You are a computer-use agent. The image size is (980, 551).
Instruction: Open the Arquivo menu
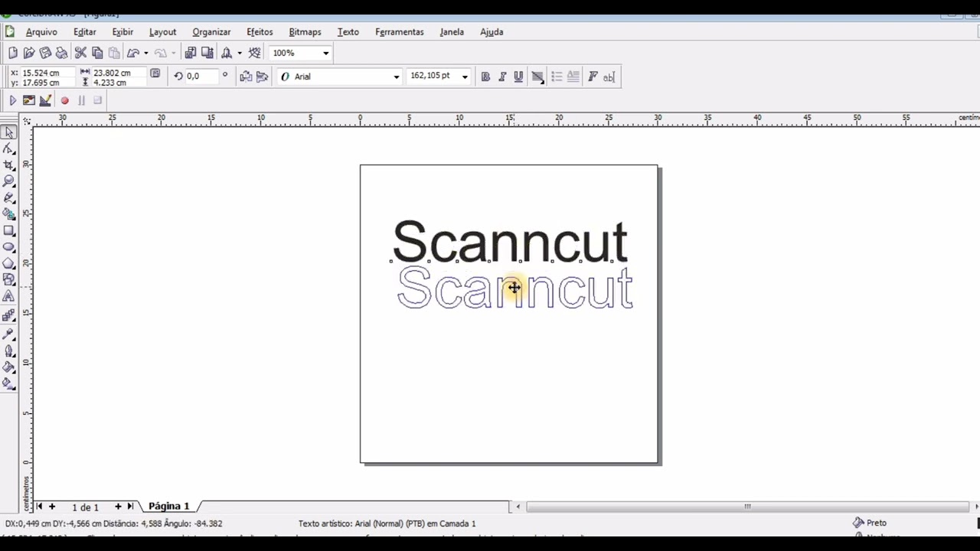pos(41,32)
